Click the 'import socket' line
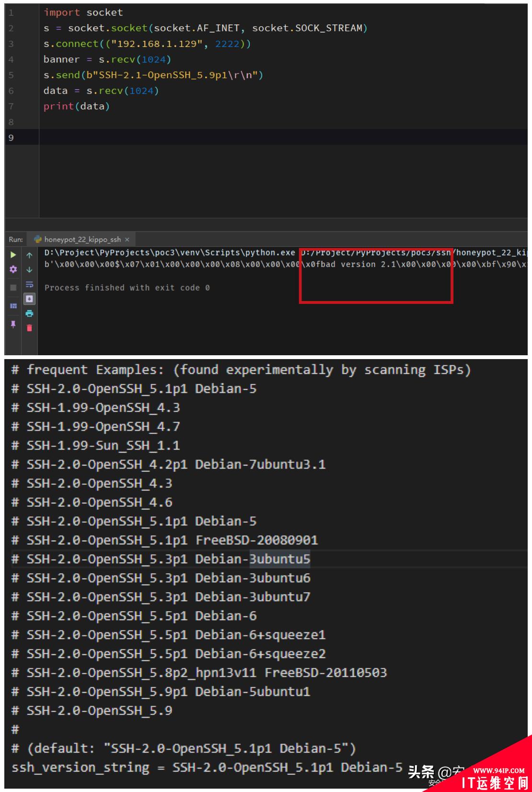The image size is (532, 792). coord(83,12)
